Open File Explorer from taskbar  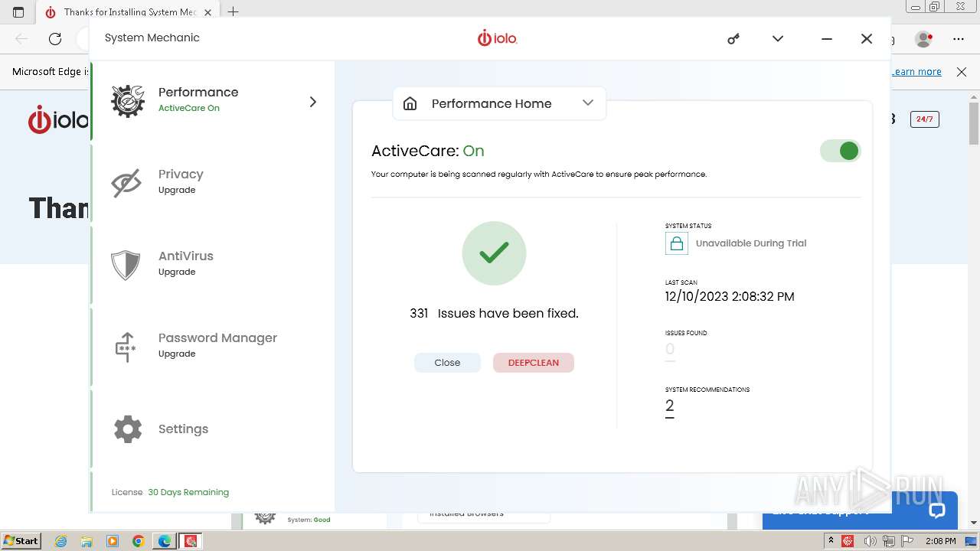pos(87,541)
